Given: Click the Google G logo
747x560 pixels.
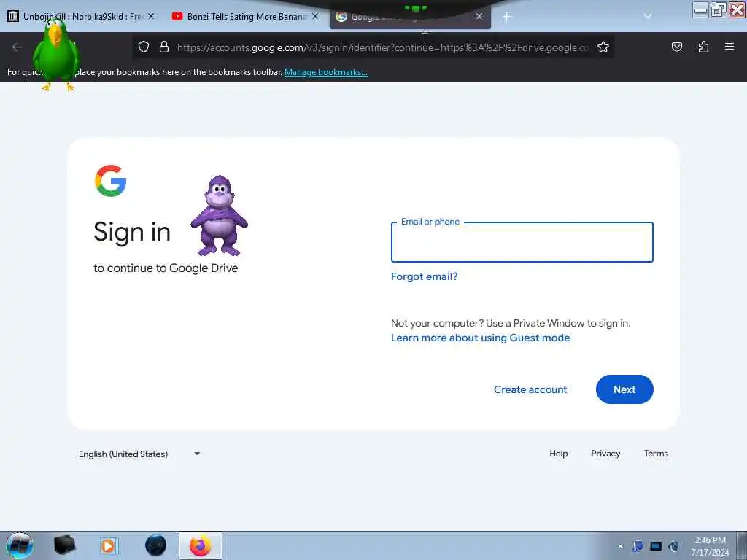Looking at the screenshot, I should tap(111, 181).
